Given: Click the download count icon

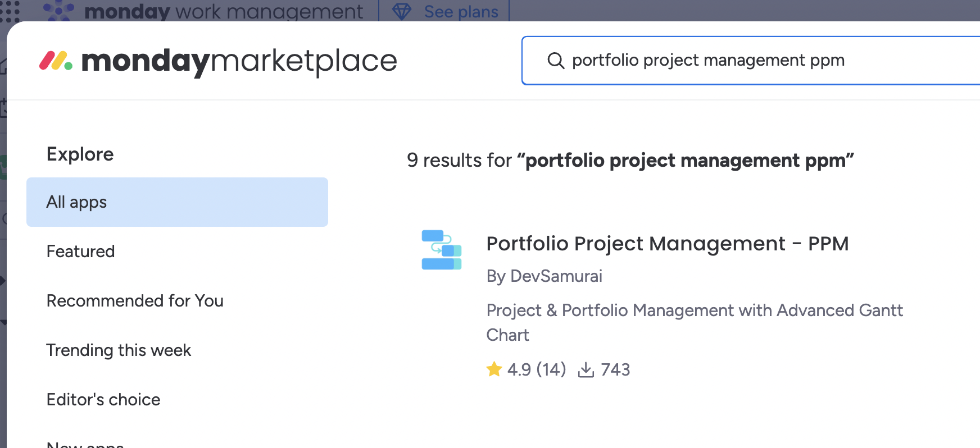Looking at the screenshot, I should 586,369.
